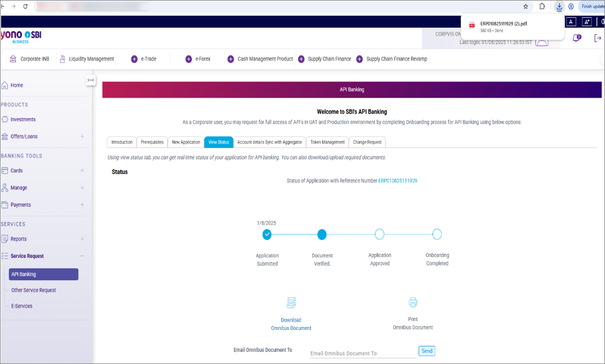Image resolution: width=605 pixels, height=364 pixels.
Task: Click the Offers/Loans bank icon
Action: point(5,136)
